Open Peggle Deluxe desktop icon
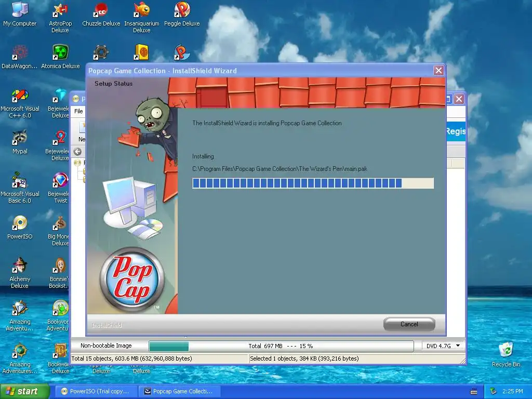Screen dimensions: 532x399 click(182, 14)
